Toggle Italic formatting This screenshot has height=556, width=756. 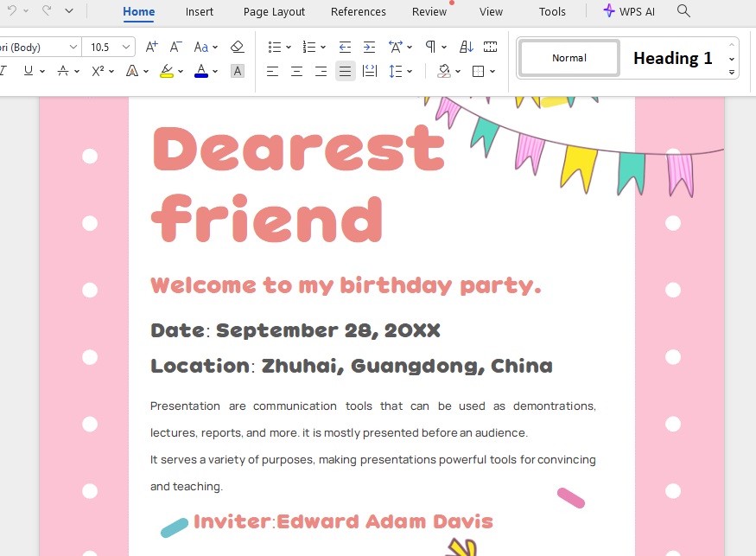coord(4,71)
